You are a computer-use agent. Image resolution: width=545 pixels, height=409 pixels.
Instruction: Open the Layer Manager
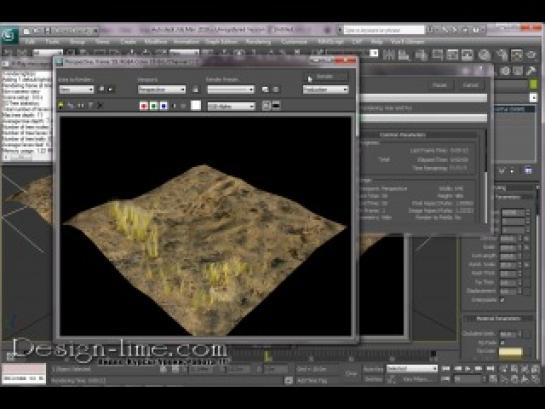421,55
